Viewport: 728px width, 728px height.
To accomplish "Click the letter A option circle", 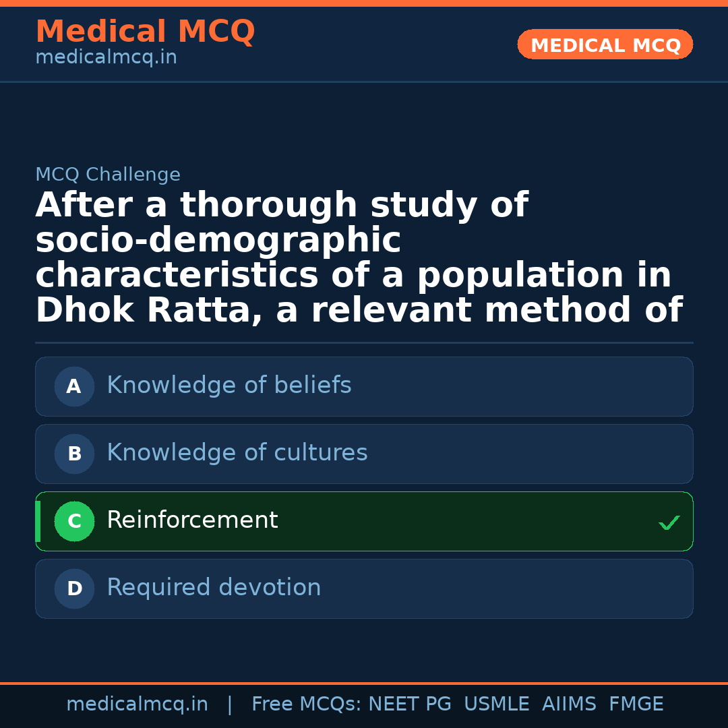I will click(x=74, y=387).
